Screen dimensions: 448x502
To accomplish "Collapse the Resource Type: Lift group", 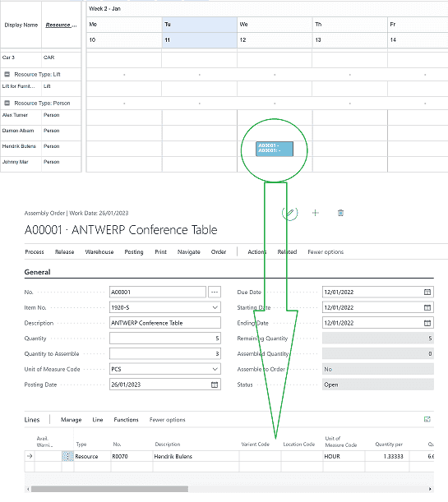I will (x=7, y=74).
